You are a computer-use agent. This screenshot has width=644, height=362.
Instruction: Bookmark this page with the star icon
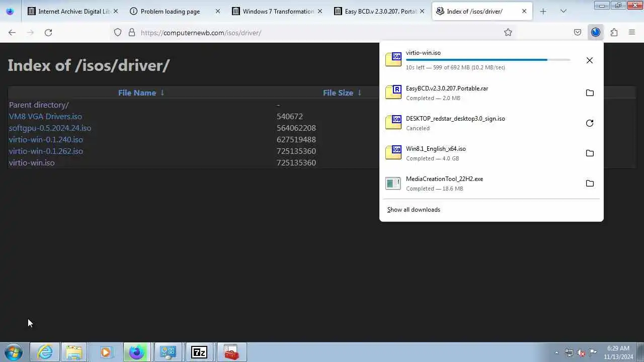coord(508,32)
